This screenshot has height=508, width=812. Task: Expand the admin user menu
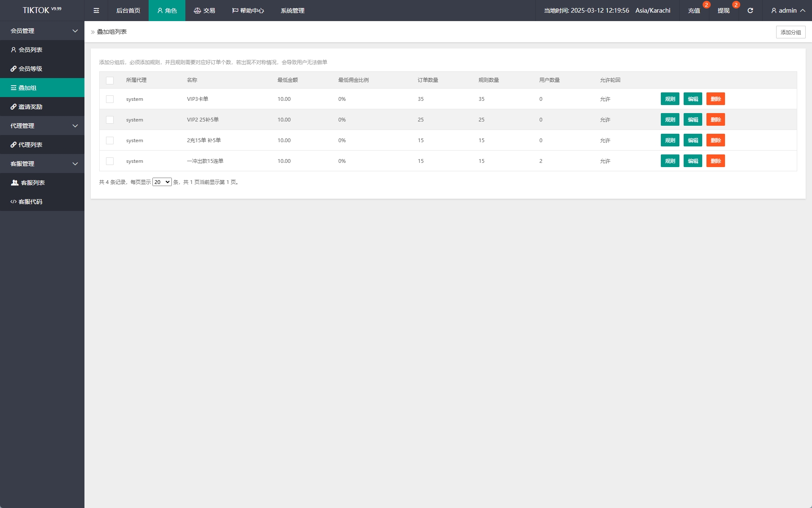click(x=788, y=11)
